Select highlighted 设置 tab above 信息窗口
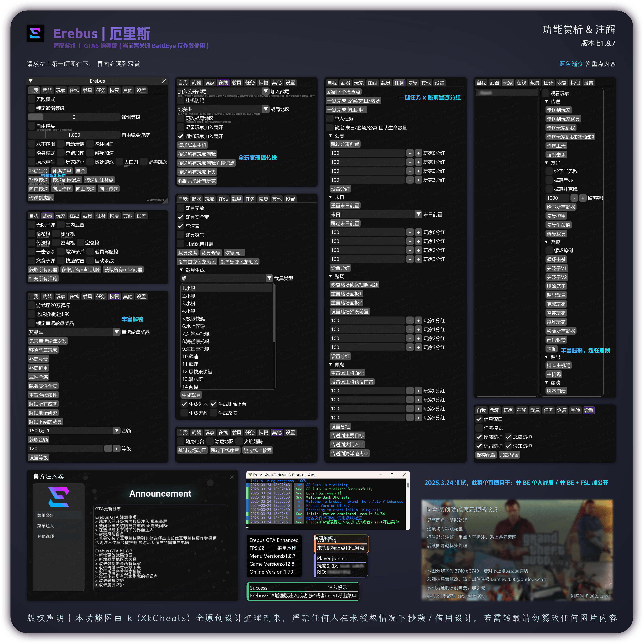 tap(588, 410)
